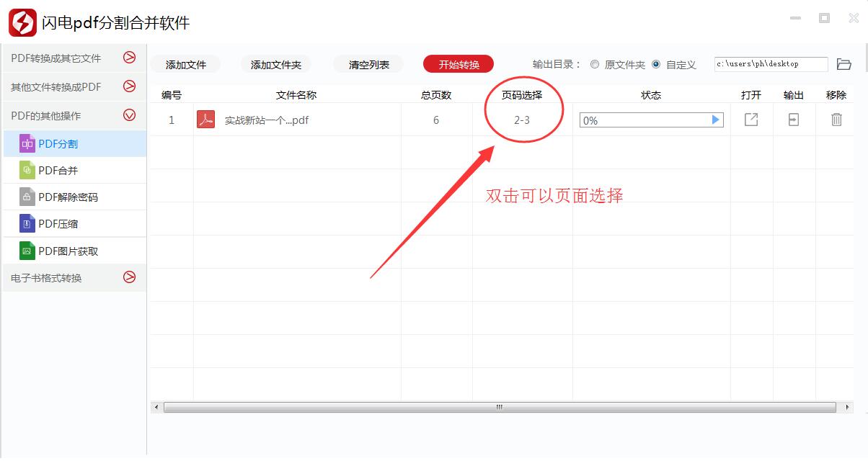Minimize the application window
Image resolution: width=868 pixels, height=466 pixels.
(796, 19)
